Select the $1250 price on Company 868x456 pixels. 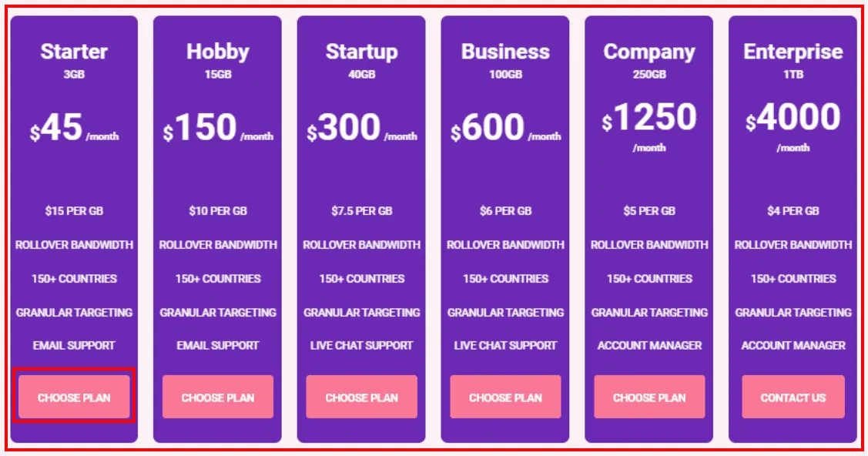655,118
